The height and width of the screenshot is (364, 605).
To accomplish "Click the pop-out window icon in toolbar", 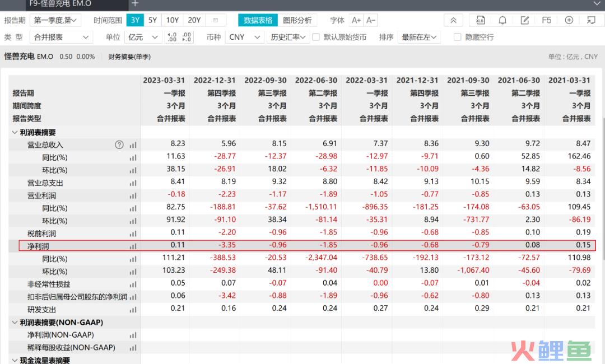I will pyautogui.click(x=591, y=20).
